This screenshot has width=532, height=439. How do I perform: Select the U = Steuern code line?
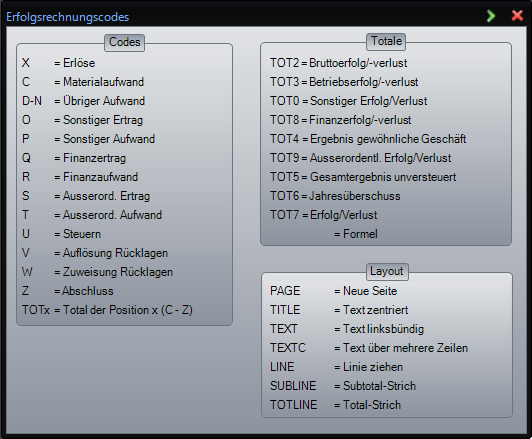(x=61, y=234)
